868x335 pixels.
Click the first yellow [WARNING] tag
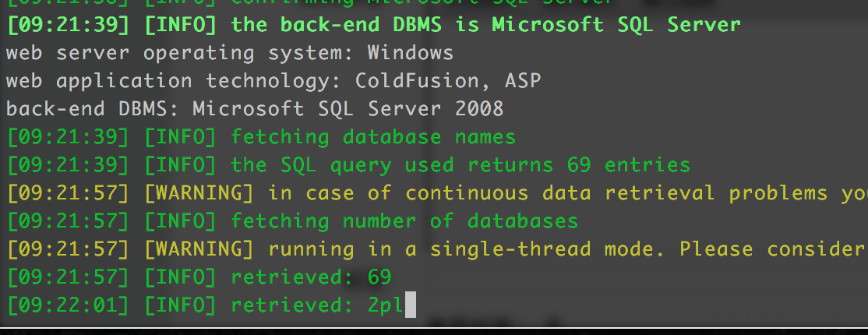pos(199,193)
